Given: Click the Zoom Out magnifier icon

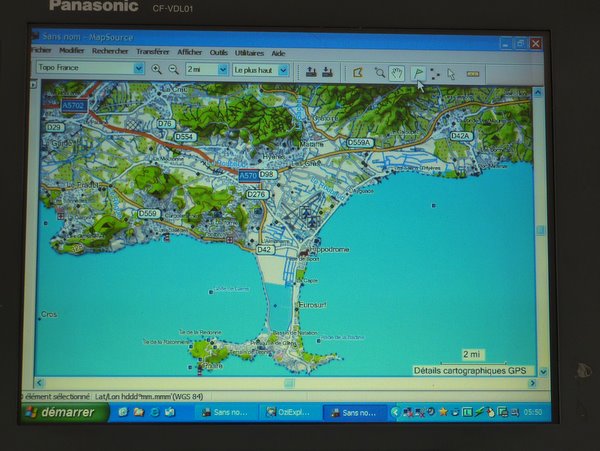Looking at the screenshot, I should pos(174,69).
